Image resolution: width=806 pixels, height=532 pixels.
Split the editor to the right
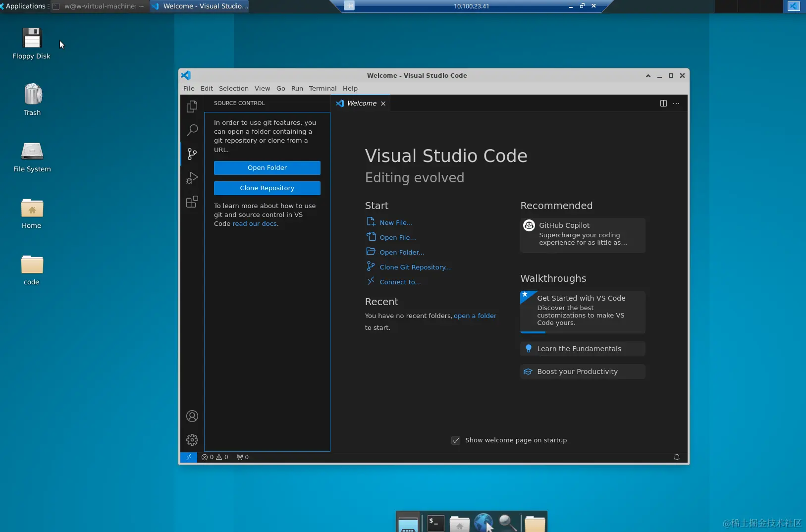(663, 103)
